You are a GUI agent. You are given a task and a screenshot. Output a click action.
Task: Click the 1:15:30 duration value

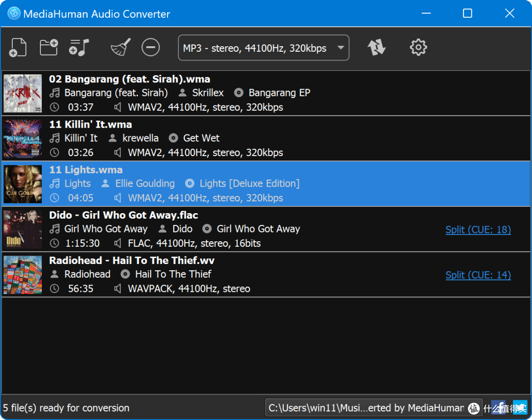pyautogui.click(x=82, y=243)
